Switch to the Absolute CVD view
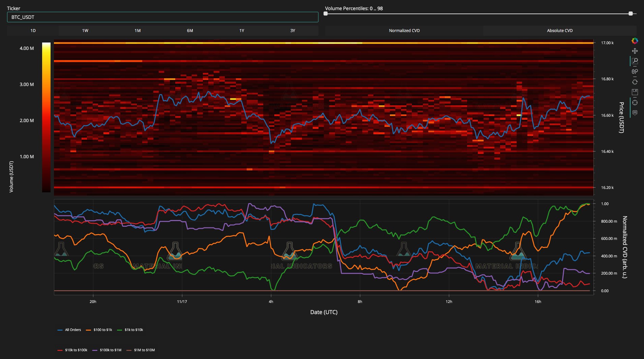Screen dimensions: 644x359 coord(559,30)
